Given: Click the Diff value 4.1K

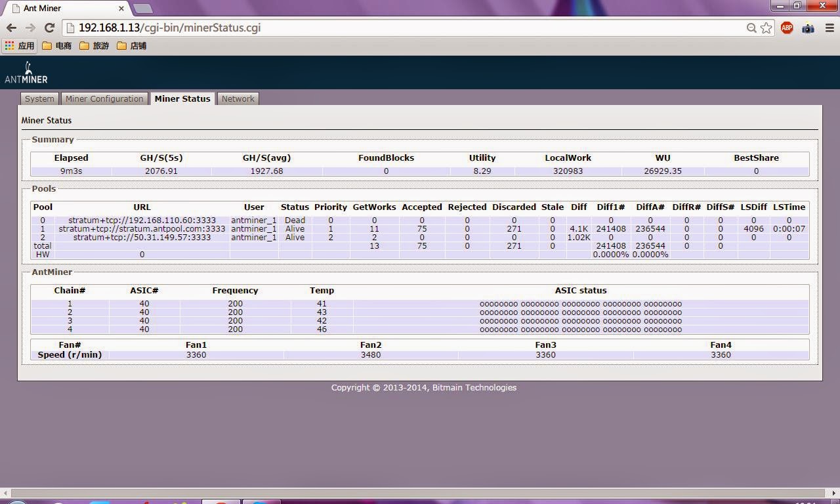Looking at the screenshot, I should 579,229.
